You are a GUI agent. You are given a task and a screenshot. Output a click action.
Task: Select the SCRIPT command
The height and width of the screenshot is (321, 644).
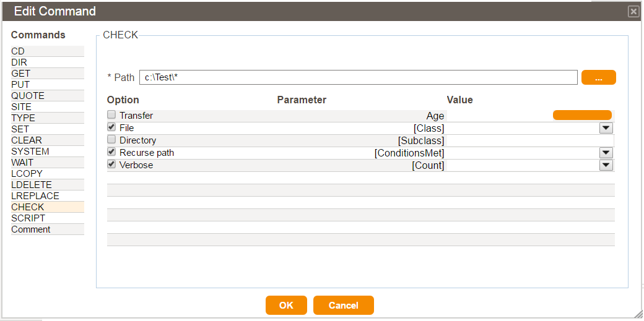(48, 218)
